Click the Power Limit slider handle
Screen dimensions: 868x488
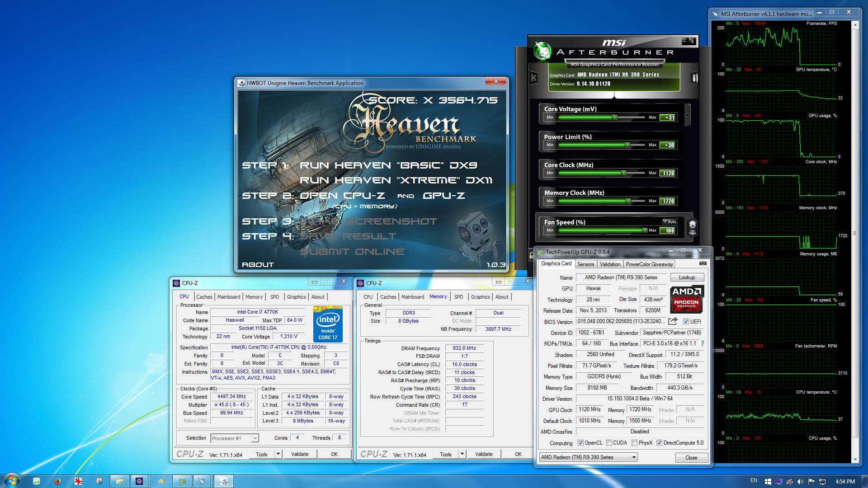[627, 145]
